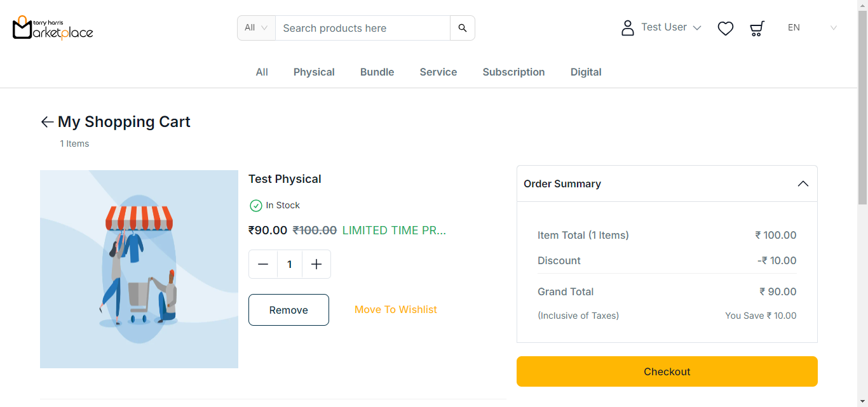The width and height of the screenshot is (868, 407).
Task: Open the wishlist heart icon
Action: [725, 28]
